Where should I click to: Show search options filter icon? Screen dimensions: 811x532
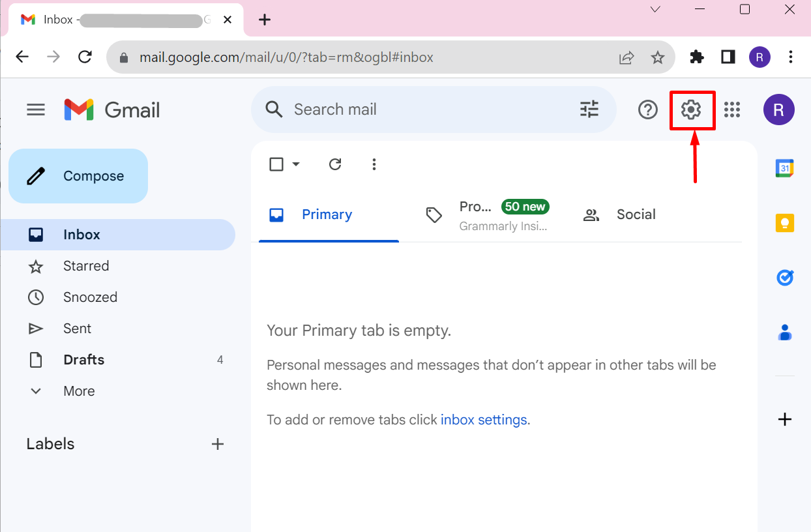pyautogui.click(x=589, y=110)
